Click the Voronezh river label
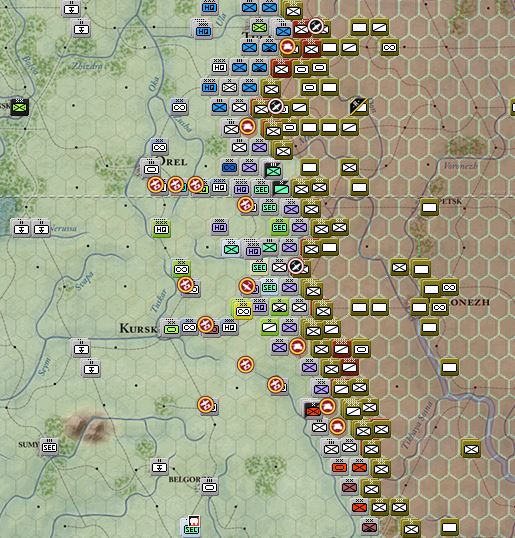 point(461,166)
